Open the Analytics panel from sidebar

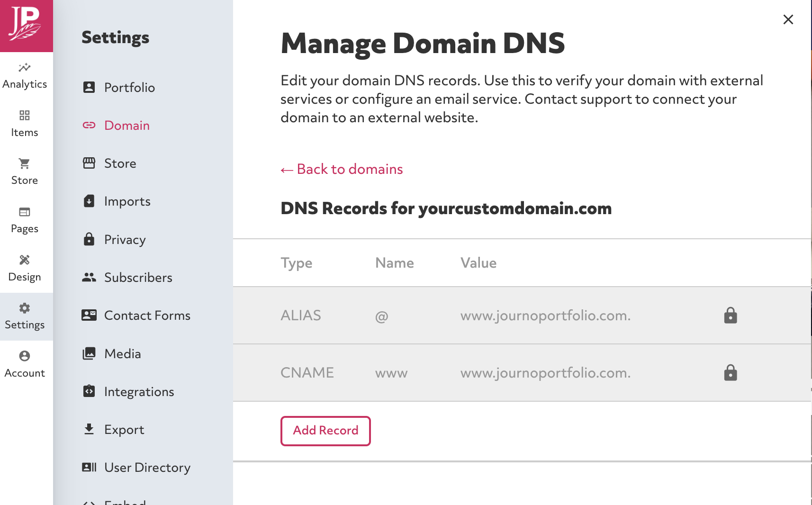coord(25,75)
